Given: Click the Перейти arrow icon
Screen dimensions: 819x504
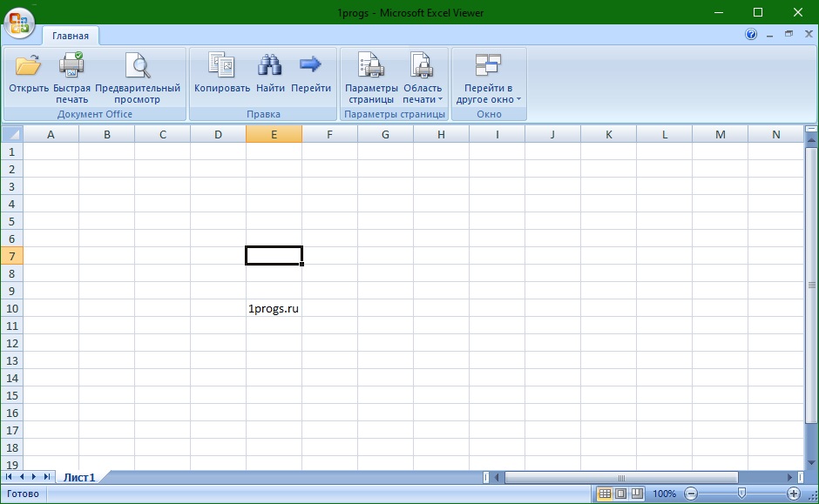Looking at the screenshot, I should coord(310,64).
